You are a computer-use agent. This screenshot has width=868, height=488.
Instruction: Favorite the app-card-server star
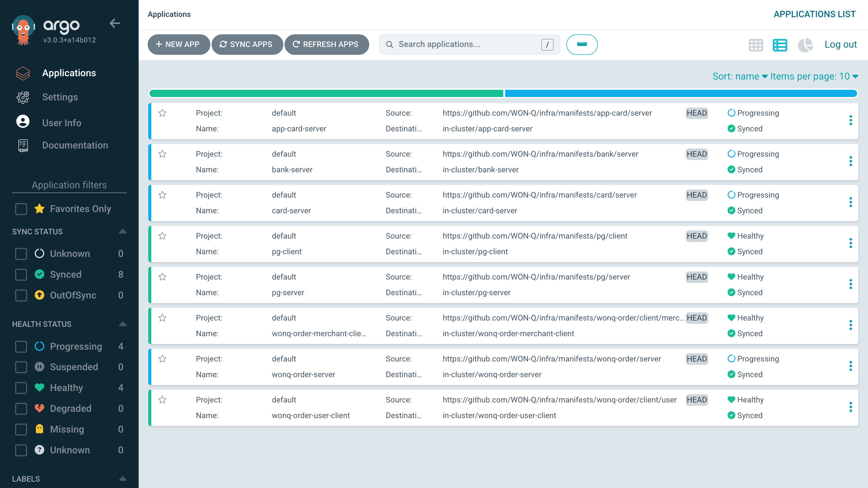[x=162, y=113]
